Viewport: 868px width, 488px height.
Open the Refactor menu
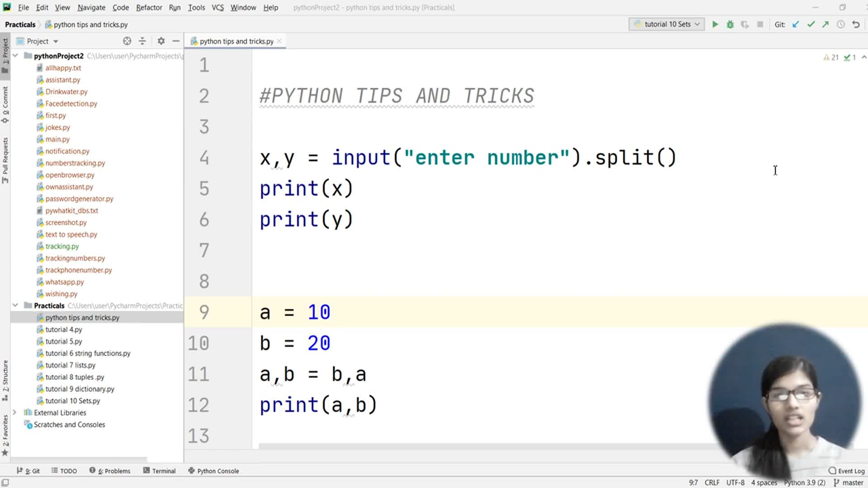click(x=149, y=8)
